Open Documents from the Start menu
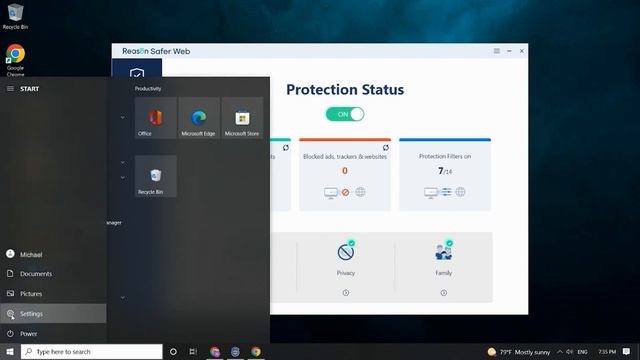The width and height of the screenshot is (640, 360). (53, 273)
